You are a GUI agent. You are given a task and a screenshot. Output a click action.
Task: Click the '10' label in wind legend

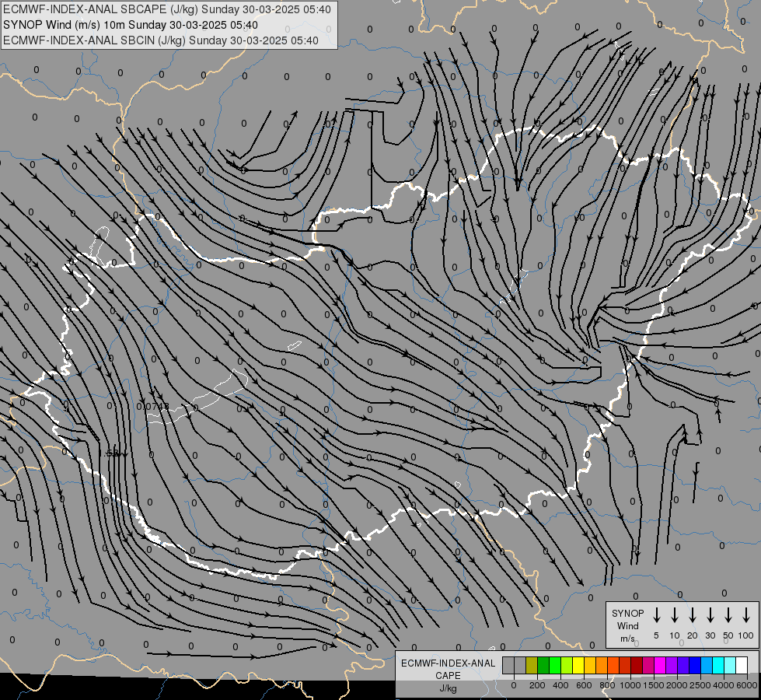674,635
